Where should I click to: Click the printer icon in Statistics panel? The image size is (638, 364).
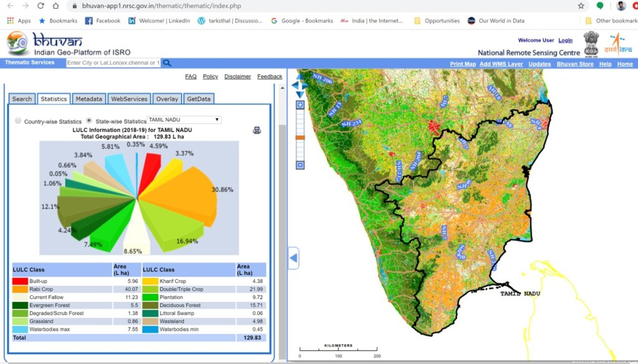pyautogui.click(x=257, y=130)
